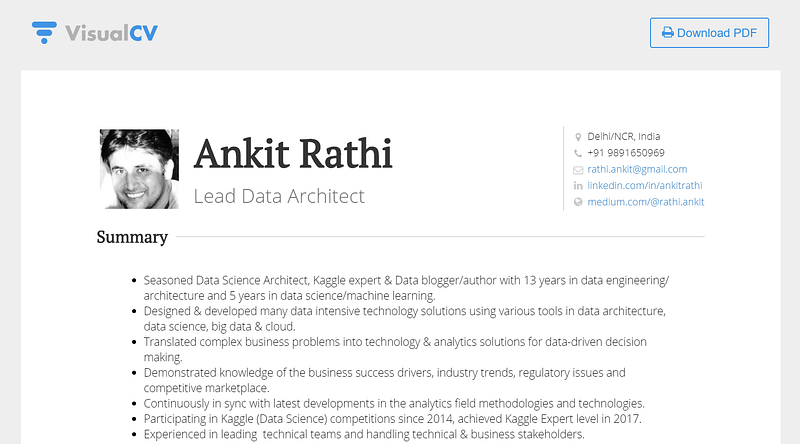Click the phone number +91 9891650969

[626, 153]
